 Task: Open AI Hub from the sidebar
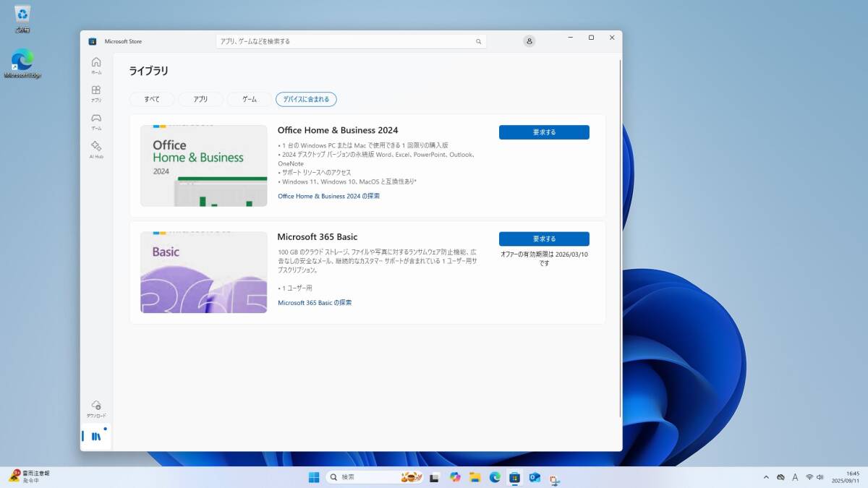click(96, 149)
